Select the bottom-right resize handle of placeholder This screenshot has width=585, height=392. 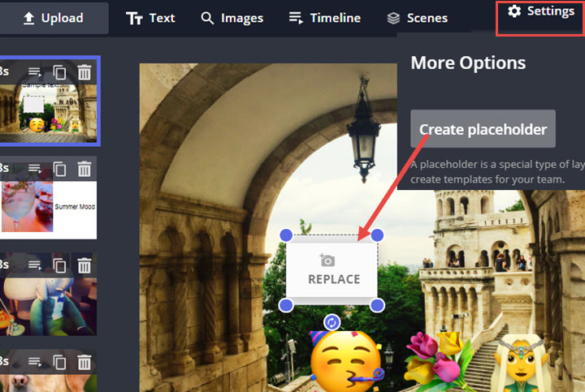pos(377,305)
